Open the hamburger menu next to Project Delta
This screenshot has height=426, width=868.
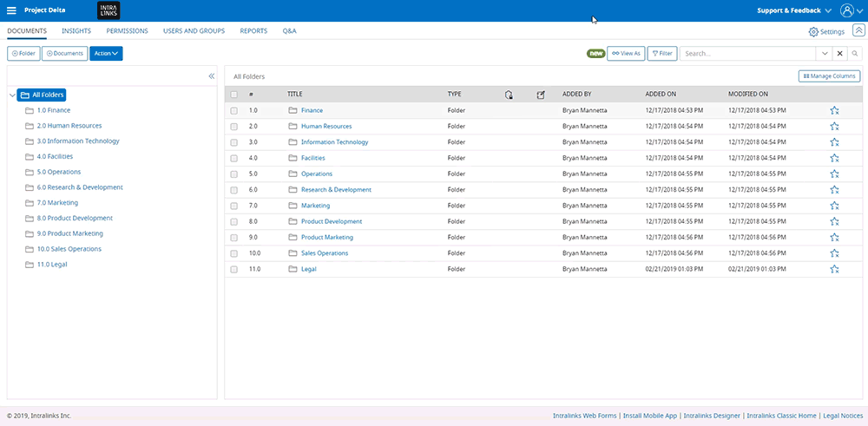tap(11, 10)
